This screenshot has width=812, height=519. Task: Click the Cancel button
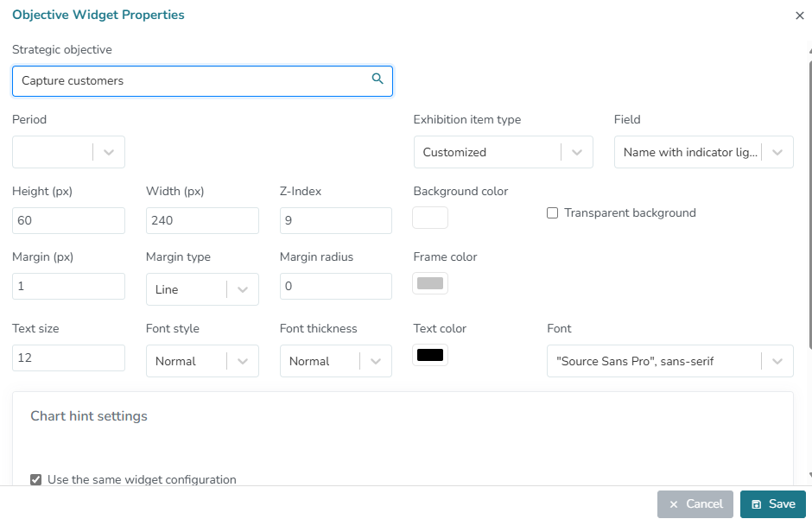[x=695, y=504]
